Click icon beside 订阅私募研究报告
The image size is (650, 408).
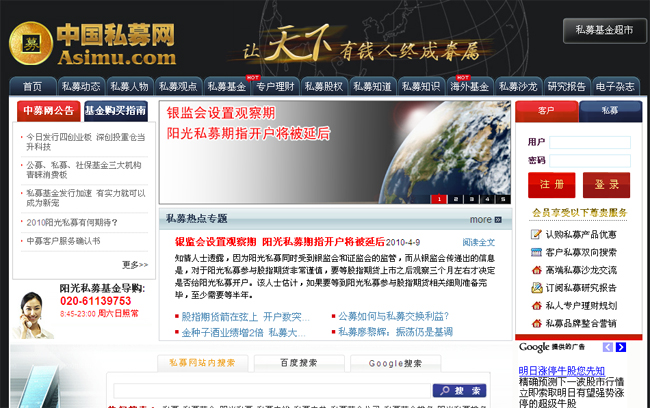[x=536, y=288]
